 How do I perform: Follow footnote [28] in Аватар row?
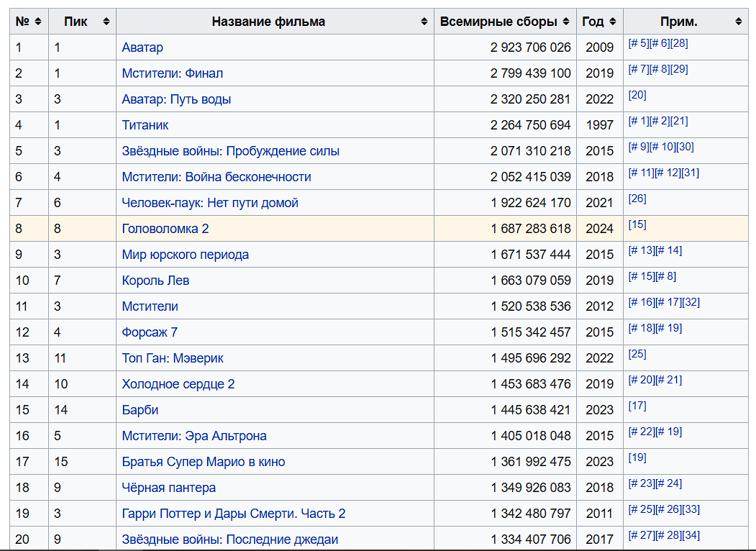(679, 43)
